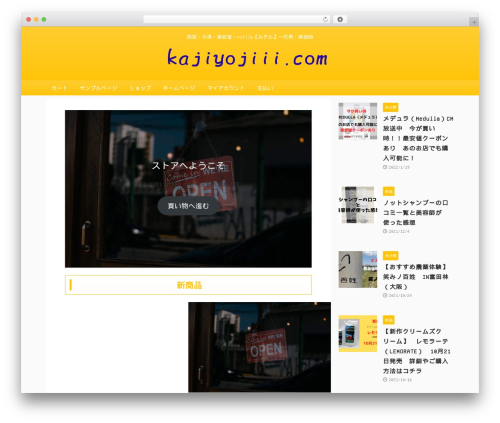Image resolution: width=500 pixels, height=423 pixels.
Task: Choose 支払い in the navigation menu
Action: (x=265, y=88)
